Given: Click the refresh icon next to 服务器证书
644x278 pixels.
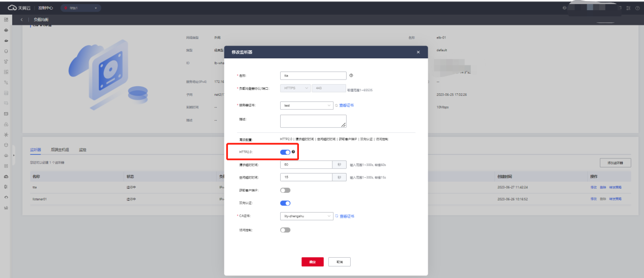Looking at the screenshot, I should coord(336,106).
